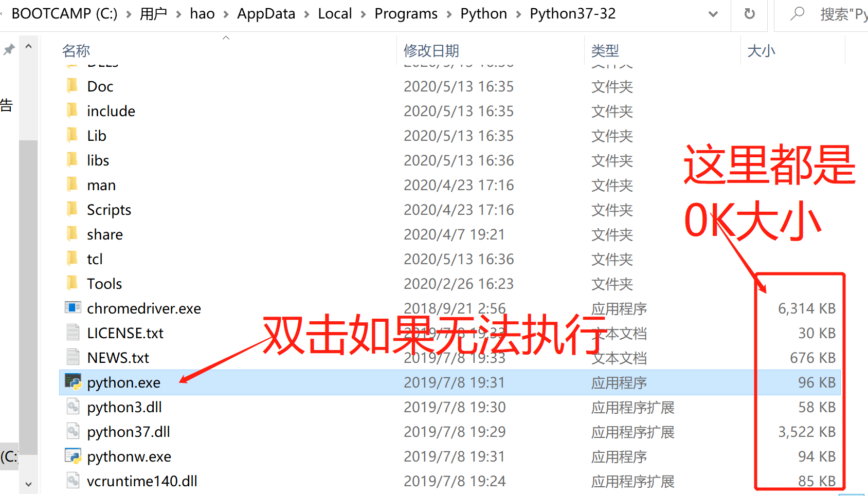Sort files by the 大小 column header
The image size is (868, 496).
761,50
